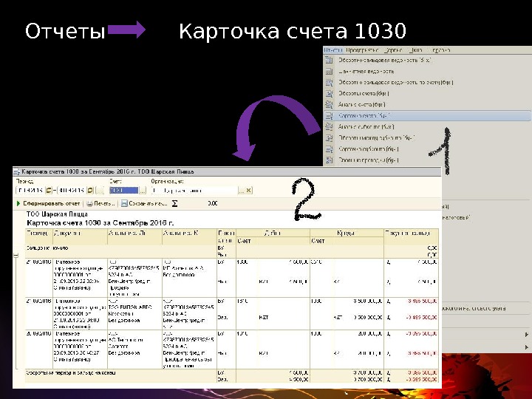Click the Документ column header
The width and height of the screenshot is (532, 399).
click(80, 236)
